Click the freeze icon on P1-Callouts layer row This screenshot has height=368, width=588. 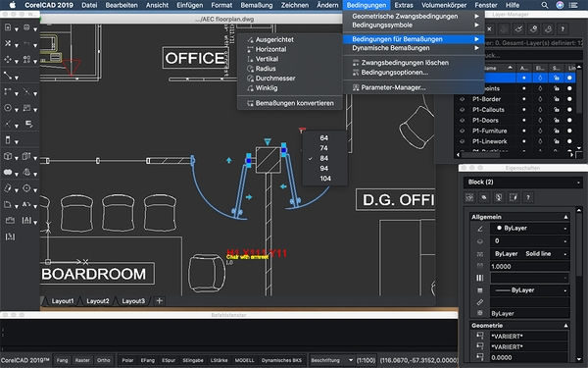pyautogui.click(x=540, y=110)
